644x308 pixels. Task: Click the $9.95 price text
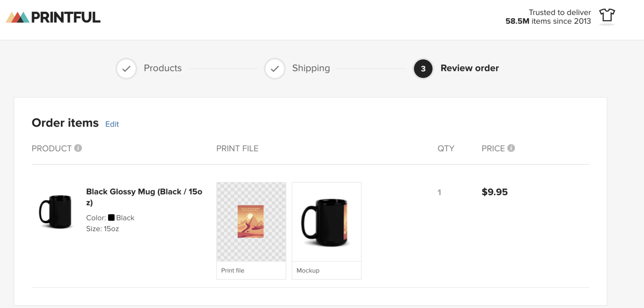tap(495, 192)
